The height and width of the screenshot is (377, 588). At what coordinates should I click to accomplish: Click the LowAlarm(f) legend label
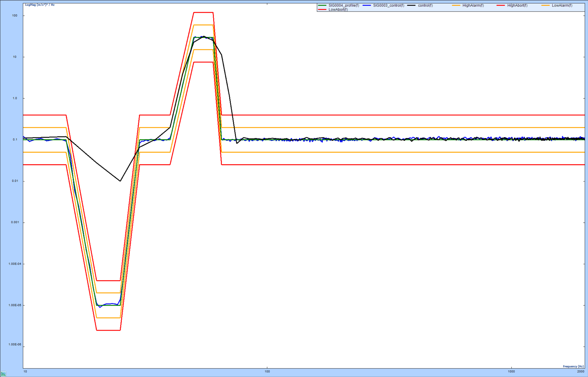(x=562, y=5)
